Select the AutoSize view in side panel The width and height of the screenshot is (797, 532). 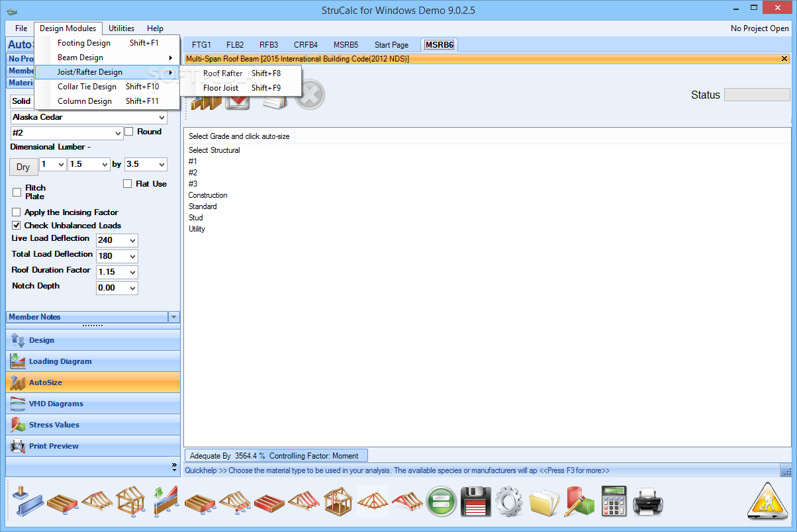93,382
